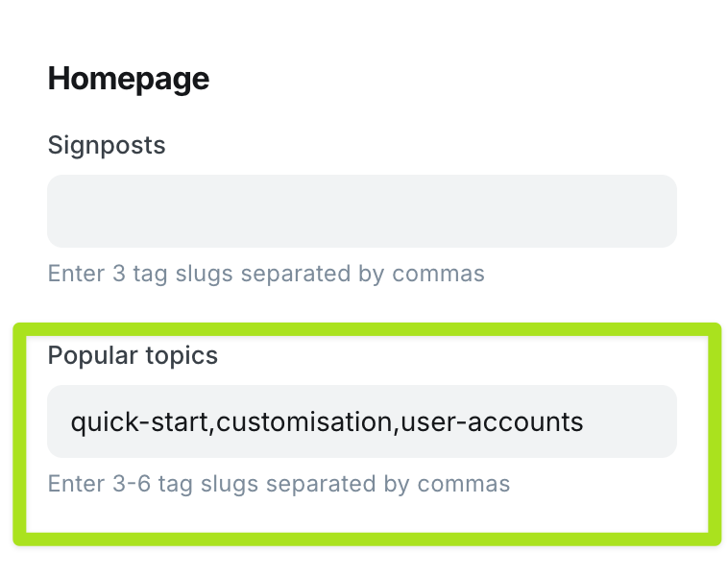
Task: Place cursor on 'customisation' slug text
Action: (304, 421)
